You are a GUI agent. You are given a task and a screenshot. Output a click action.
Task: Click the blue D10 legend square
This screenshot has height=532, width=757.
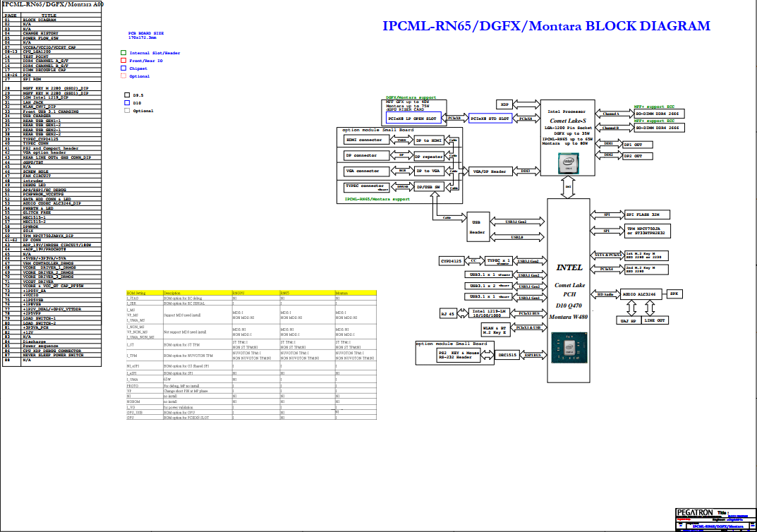[x=127, y=103]
